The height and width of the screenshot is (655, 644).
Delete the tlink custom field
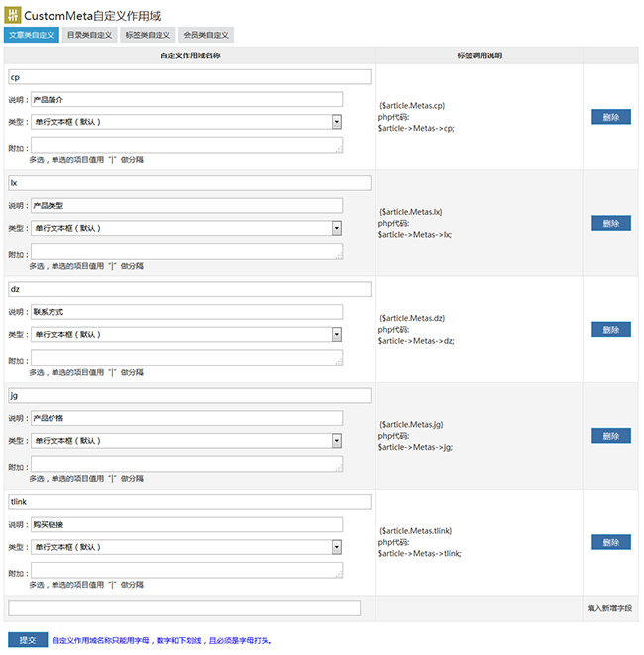click(611, 542)
